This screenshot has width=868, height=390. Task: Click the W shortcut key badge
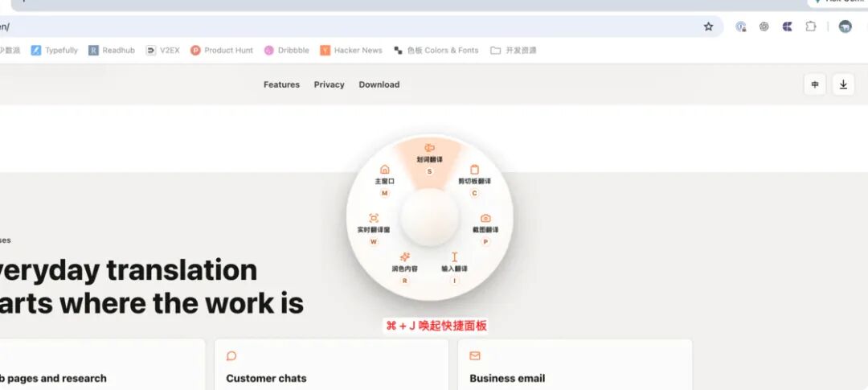pyautogui.click(x=374, y=241)
